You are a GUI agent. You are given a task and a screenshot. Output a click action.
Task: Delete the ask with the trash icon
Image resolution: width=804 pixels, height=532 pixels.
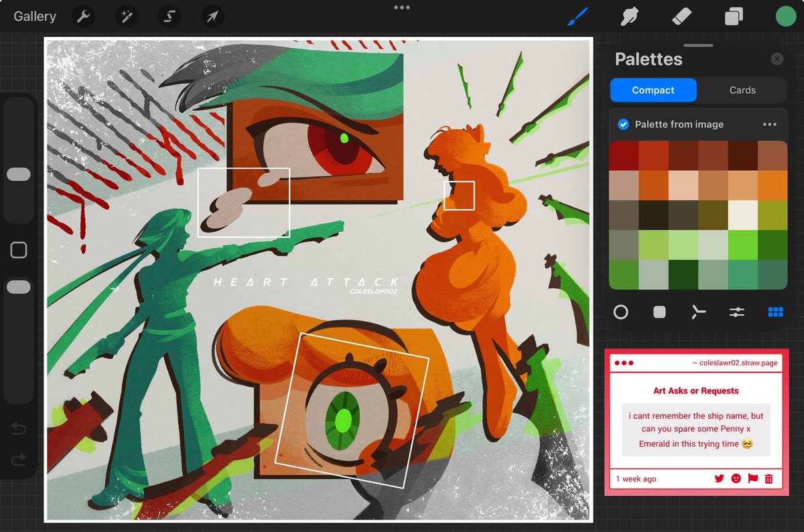click(x=768, y=478)
